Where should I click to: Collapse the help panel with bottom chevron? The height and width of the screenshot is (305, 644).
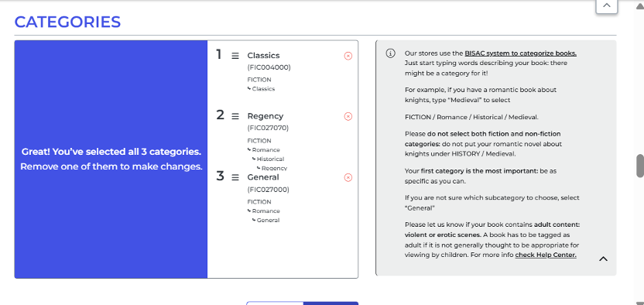pos(603,259)
